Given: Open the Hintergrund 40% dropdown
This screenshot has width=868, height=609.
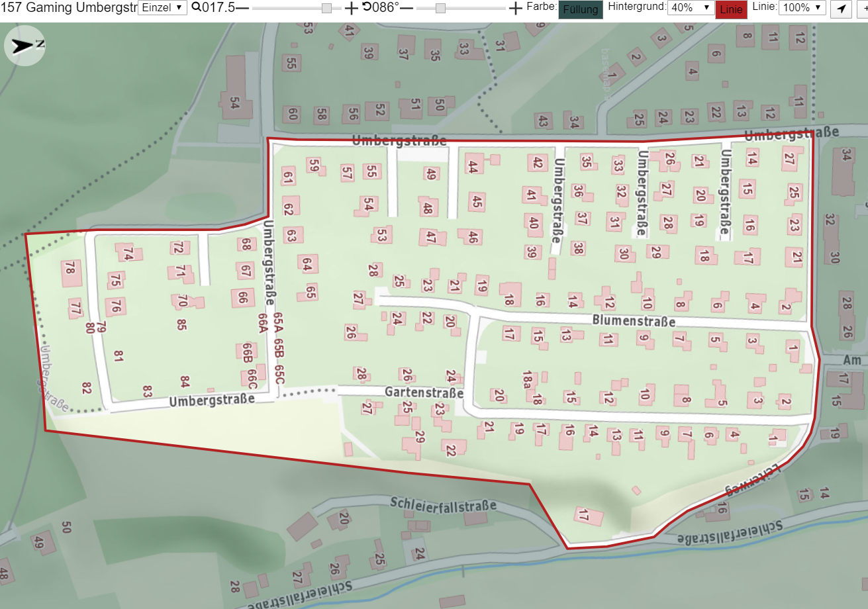Looking at the screenshot, I should [691, 8].
